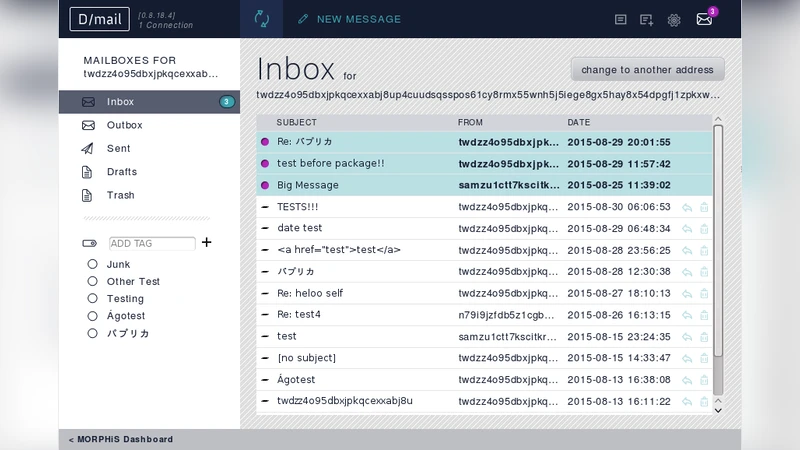Select the Junk tag radio button
The width and height of the screenshot is (800, 450).
[93, 265]
